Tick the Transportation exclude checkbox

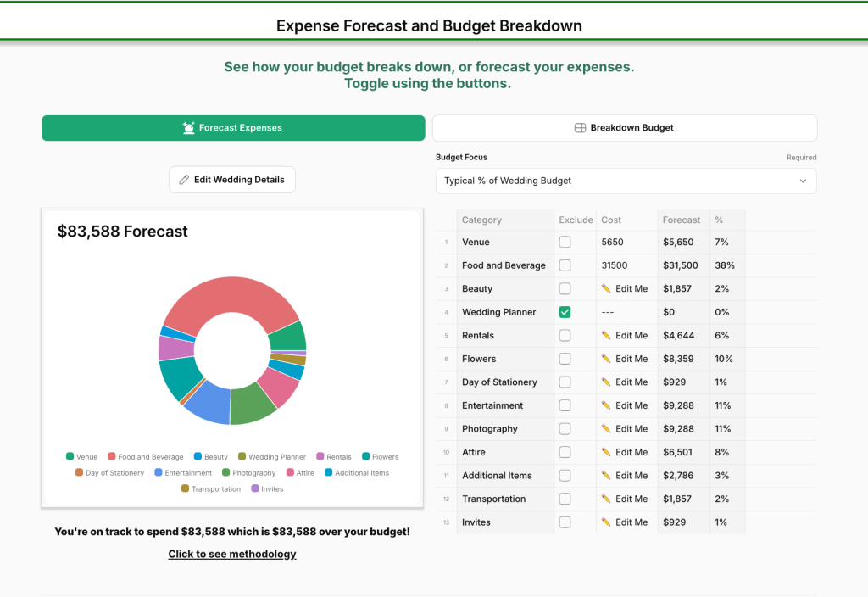pos(565,499)
